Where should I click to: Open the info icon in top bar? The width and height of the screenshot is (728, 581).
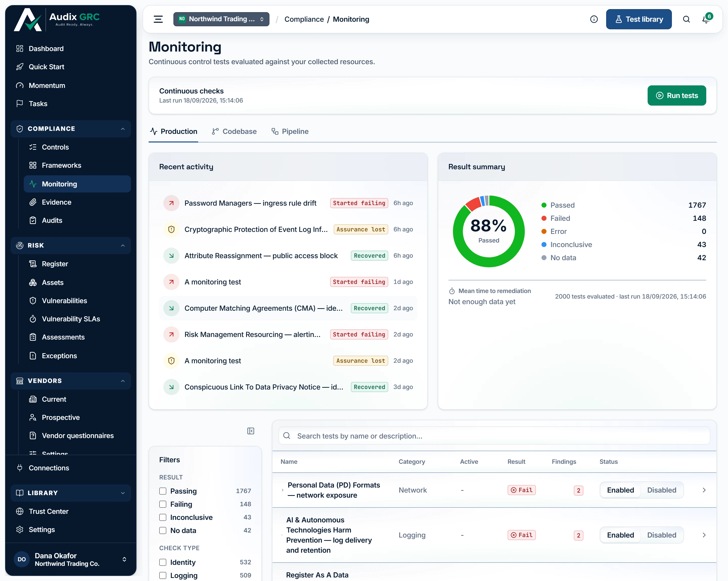[x=594, y=19]
